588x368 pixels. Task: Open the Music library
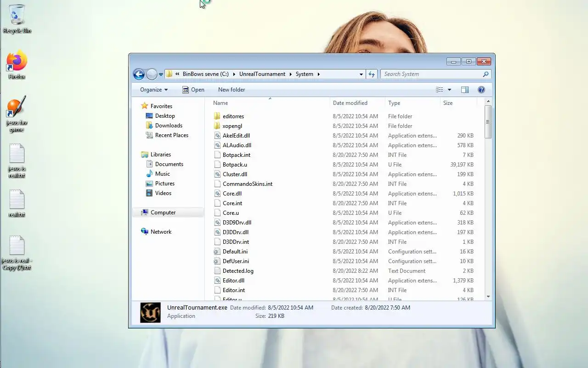[x=158, y=174]
